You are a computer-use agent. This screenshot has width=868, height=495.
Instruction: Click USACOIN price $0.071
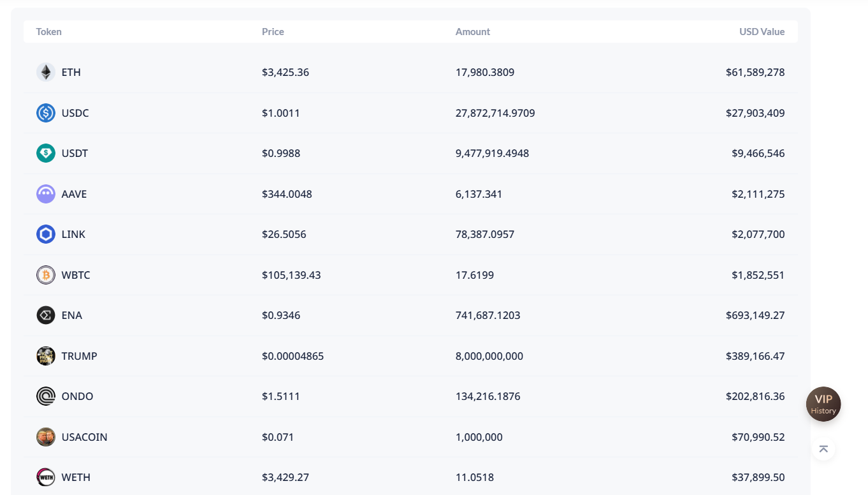278,437
